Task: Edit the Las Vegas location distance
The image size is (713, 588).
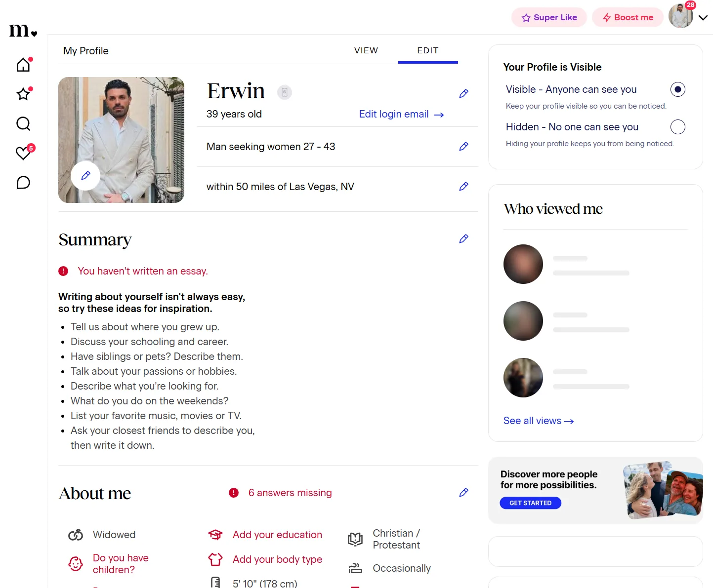Action: tap(463, 187)
